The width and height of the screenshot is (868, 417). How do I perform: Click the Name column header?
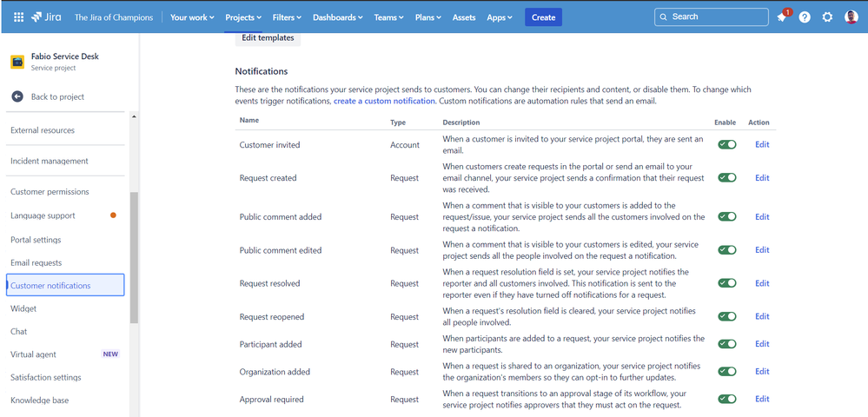pyautogui.click(x=249, y=120)
